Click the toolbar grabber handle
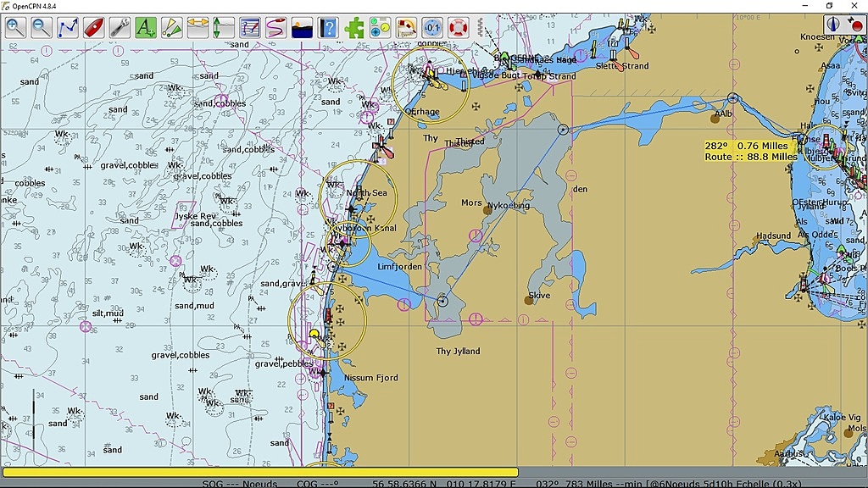The width and height of the screenshot is (868, 488). pos(480,27)
